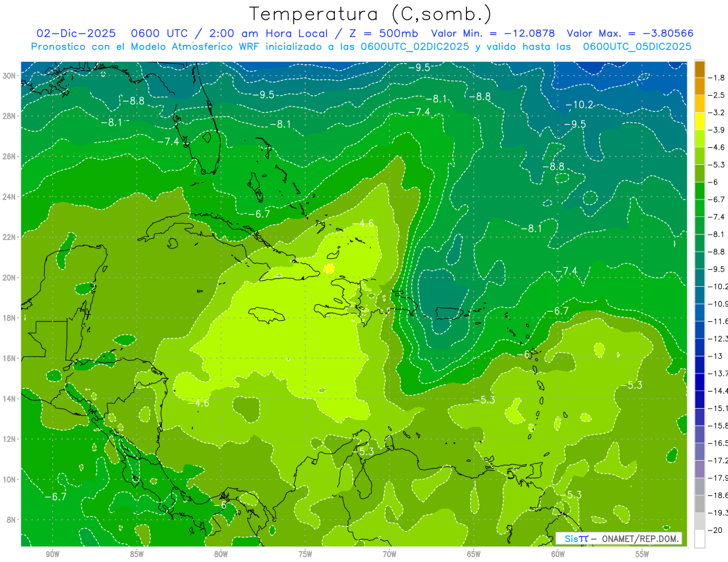
Task: Click the '-3.2' color legend label
Action: pyautogui.click(x=716, y=113)
